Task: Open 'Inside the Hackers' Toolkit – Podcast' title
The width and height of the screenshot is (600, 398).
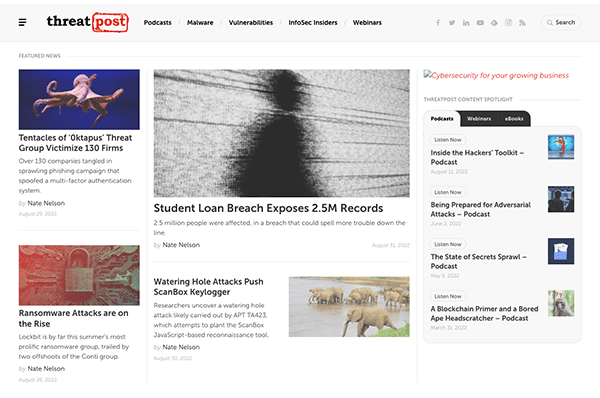Action: click(477, 157)
